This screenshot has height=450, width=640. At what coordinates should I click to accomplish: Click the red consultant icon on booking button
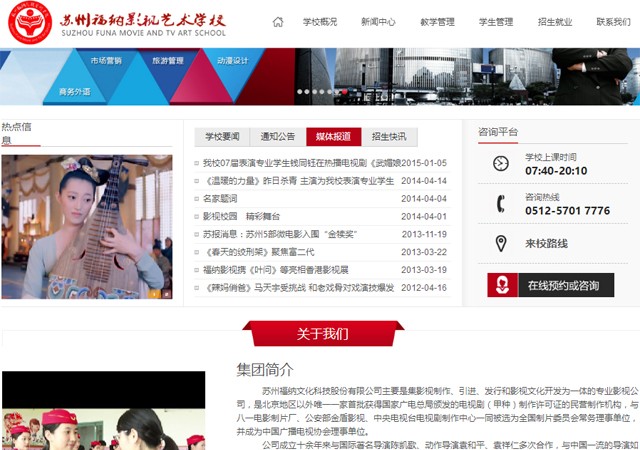(502, 285)
